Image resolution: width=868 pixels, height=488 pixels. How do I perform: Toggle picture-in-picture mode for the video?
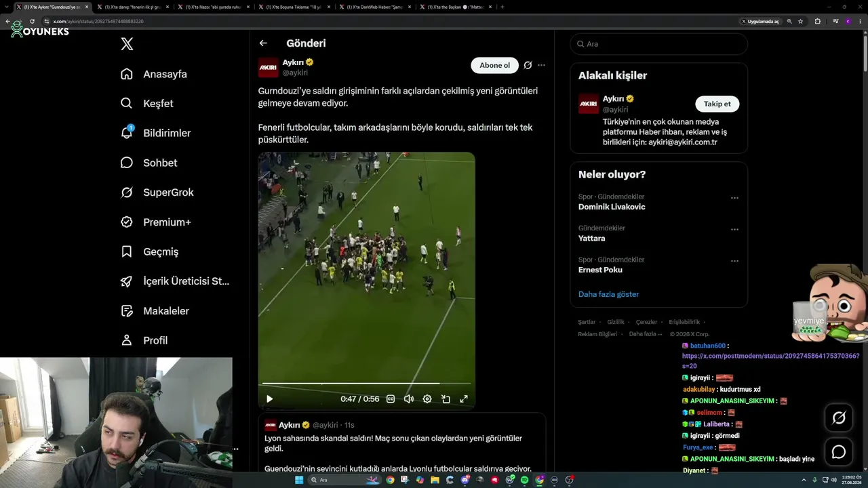click(446, 399)
